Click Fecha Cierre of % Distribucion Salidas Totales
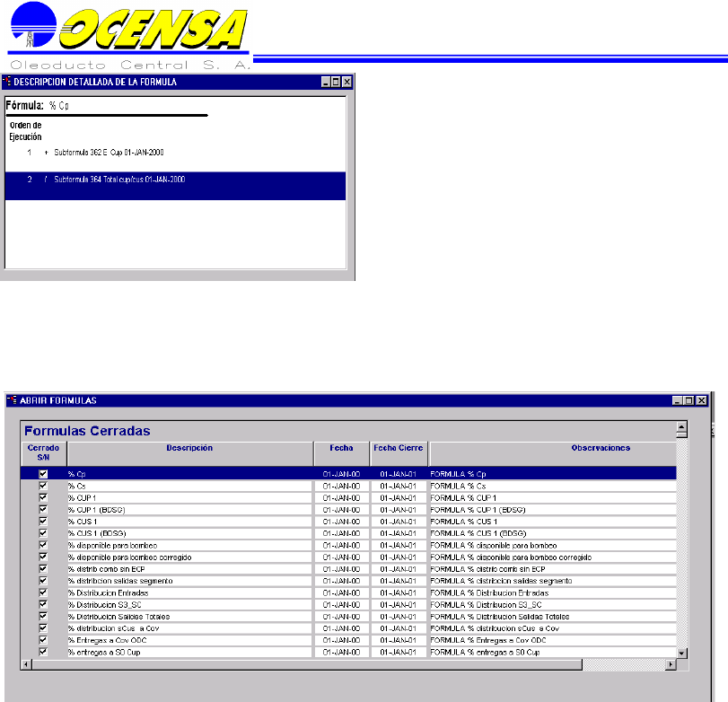This screenshot has height=702, width=728. click(x=399, y=616)
